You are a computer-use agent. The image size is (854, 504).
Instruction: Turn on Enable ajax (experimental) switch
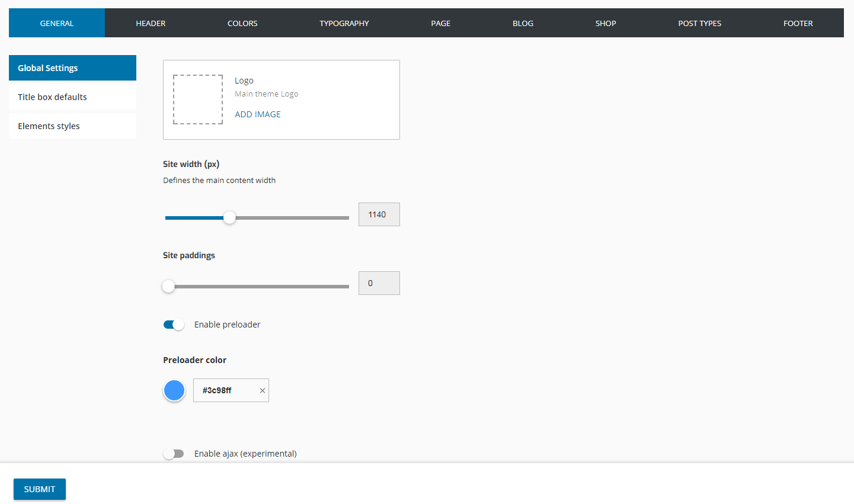pyautogui.click(x=174, y=454)
